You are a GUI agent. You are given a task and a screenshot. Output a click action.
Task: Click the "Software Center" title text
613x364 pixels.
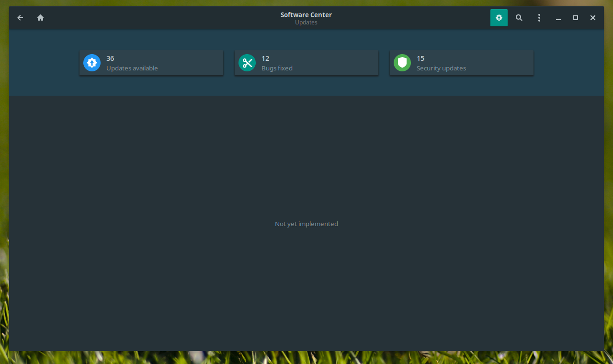point(306,15)
